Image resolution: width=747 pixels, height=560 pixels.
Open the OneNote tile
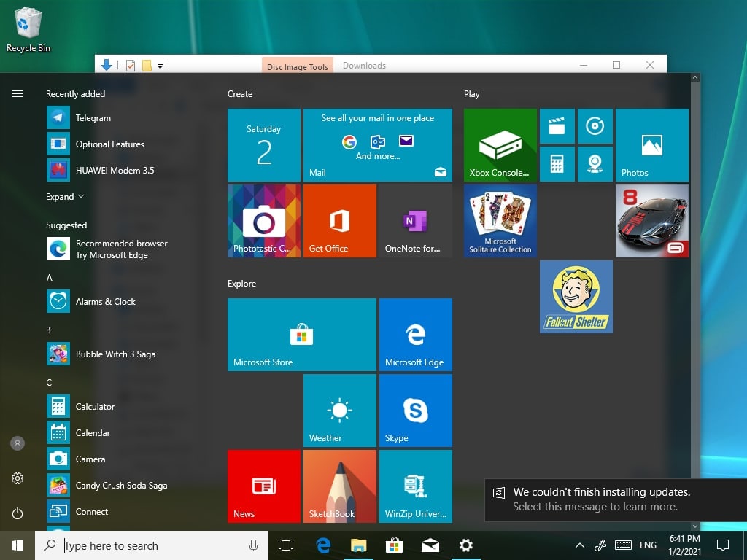[x=415, y=221]
